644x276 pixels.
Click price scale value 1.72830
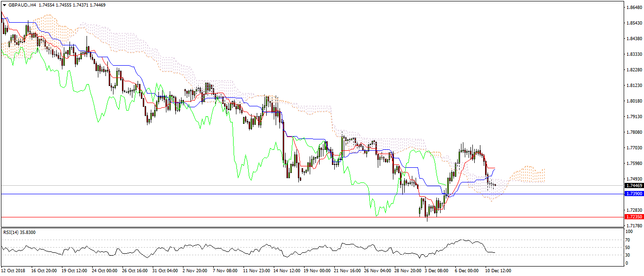[633, 210]
